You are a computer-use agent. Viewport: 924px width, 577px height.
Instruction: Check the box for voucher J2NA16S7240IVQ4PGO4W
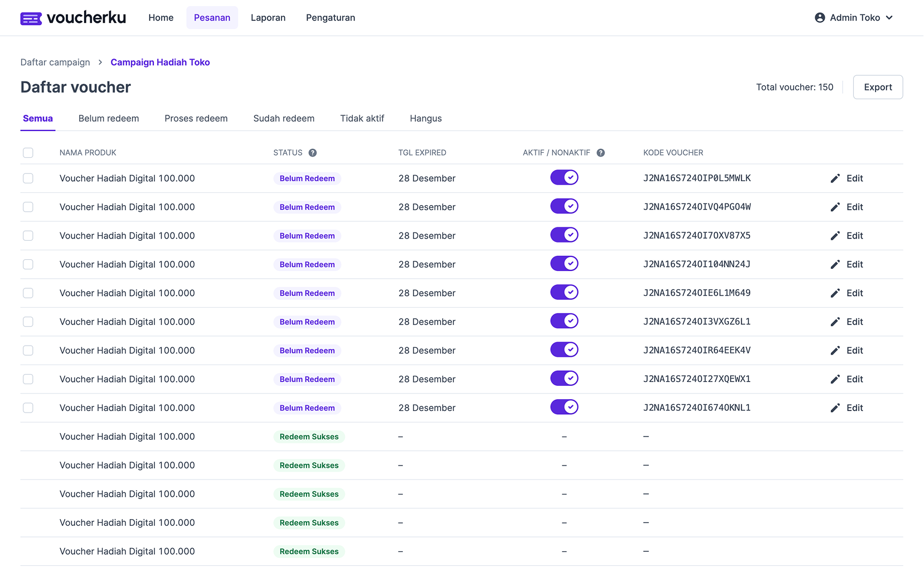click(x=28, y=207)
